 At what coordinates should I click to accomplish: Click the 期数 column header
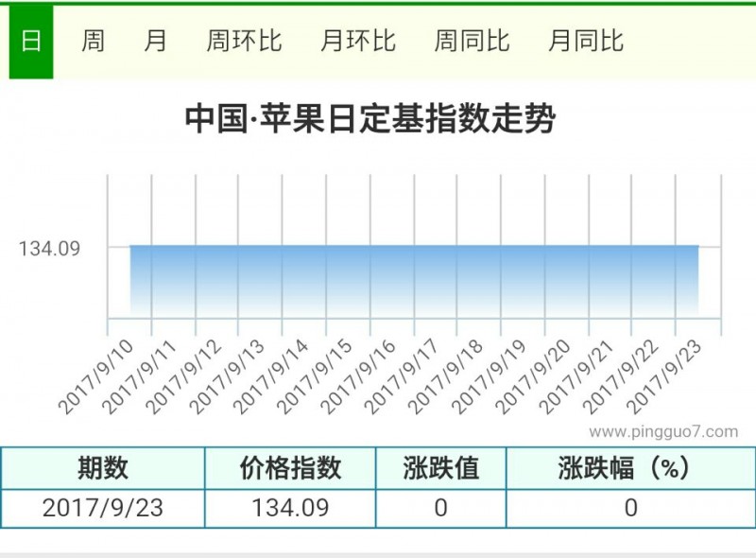103,468
